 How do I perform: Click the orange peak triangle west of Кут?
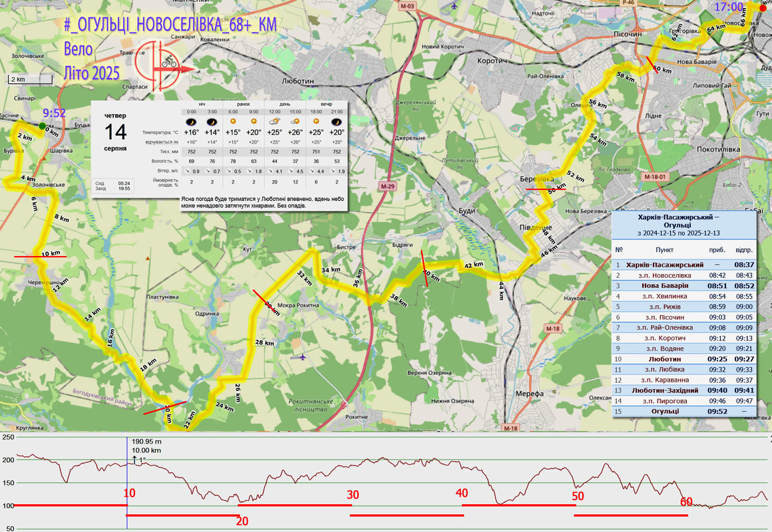click(x=148, y=258)
